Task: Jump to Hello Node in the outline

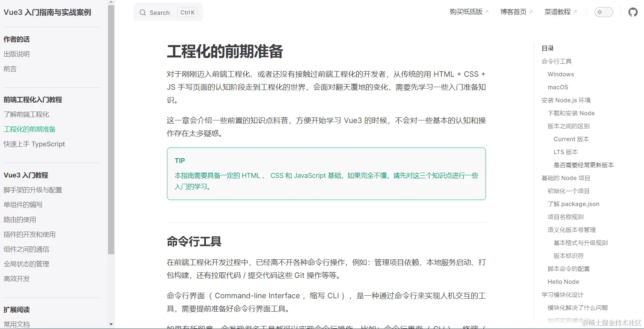Action: tap(563, 282)
